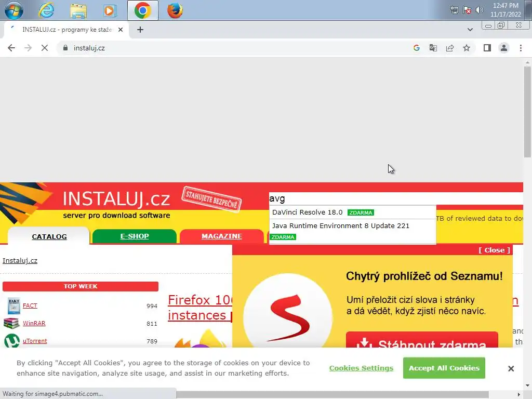Click the address bar showing instaluj.cz

pos(234,48)
